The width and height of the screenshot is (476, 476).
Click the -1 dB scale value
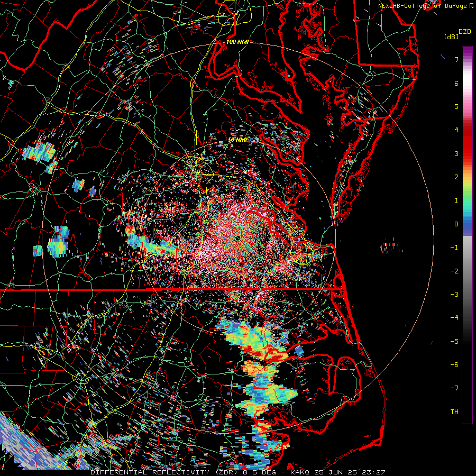[x=454, y=248]
